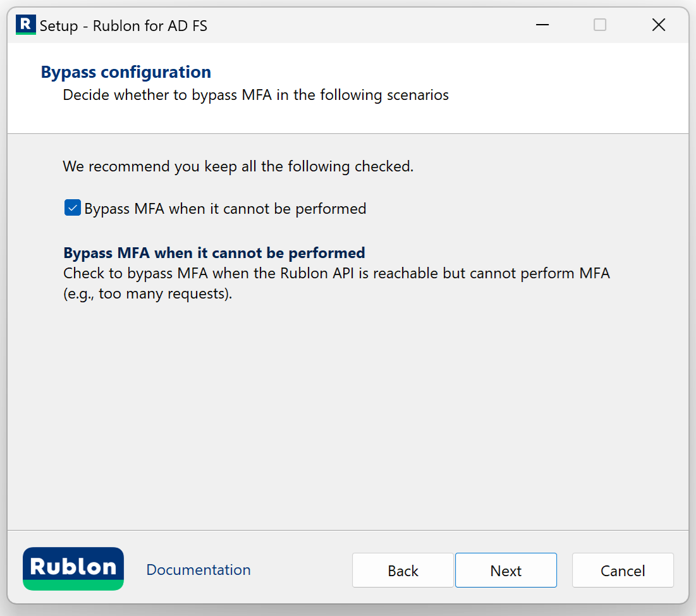Click the greyed-out maximize window button
Viewport: 696px width, 616px height.
coord(600,25)
